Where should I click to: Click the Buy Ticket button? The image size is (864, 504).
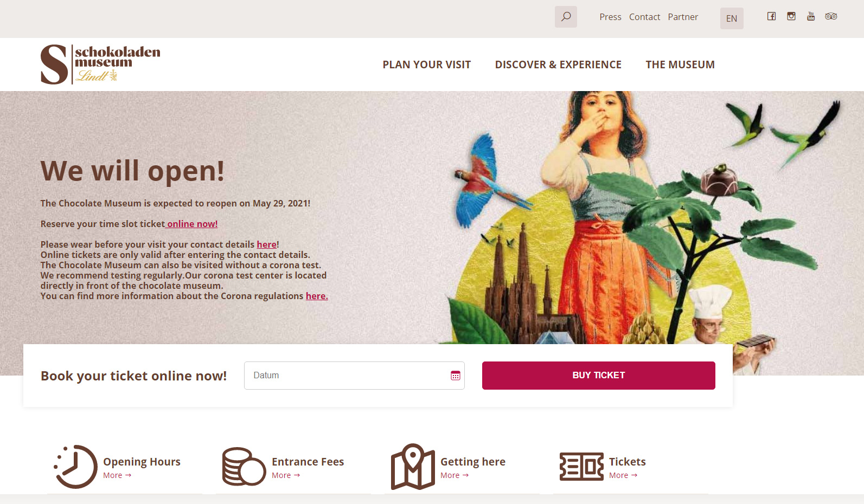(599, 376)
